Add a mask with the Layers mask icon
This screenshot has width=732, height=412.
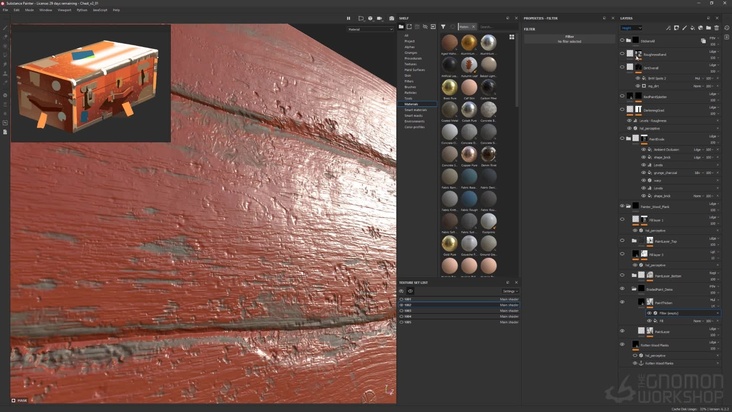coord(676,28)
